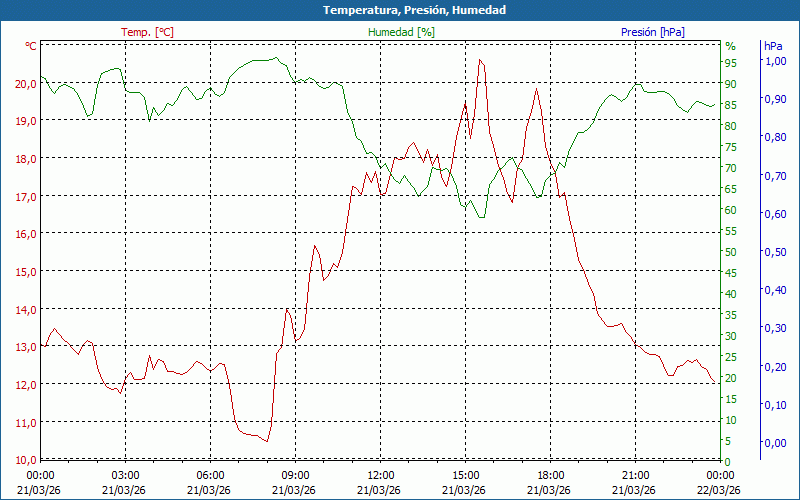The image size is (800, 500).
Task: Pick the 06:00 time axis label
Action: tap(210, 475)
